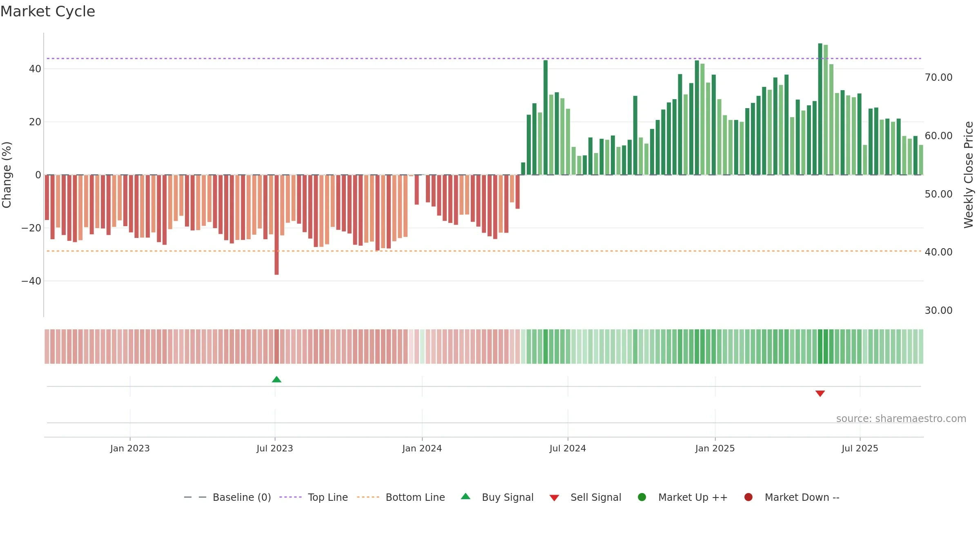The width and height of the screenshot is (980, 551).
Task: Click the Change (%) axis title
Action: [7, 175]
